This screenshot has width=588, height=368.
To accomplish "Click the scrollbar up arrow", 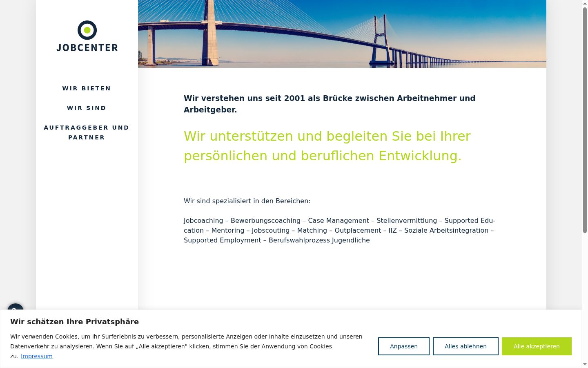I will (585, 3).
